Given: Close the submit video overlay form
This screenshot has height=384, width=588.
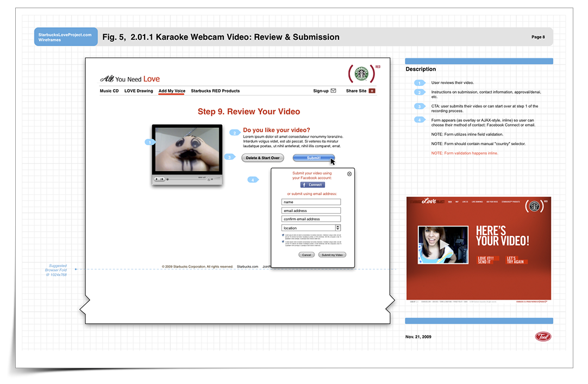Looking at the screenshot, I should pos(349,174).
